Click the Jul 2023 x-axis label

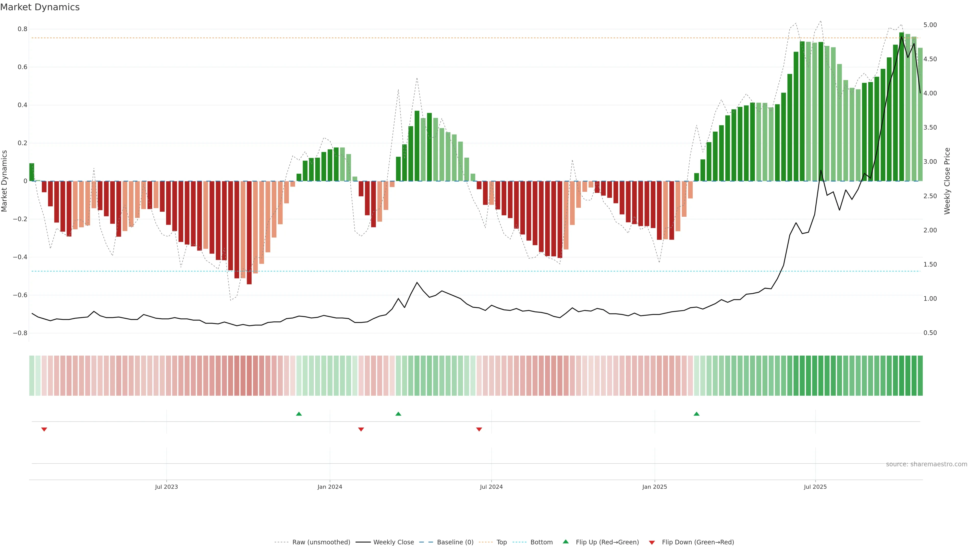click(166, 487)
